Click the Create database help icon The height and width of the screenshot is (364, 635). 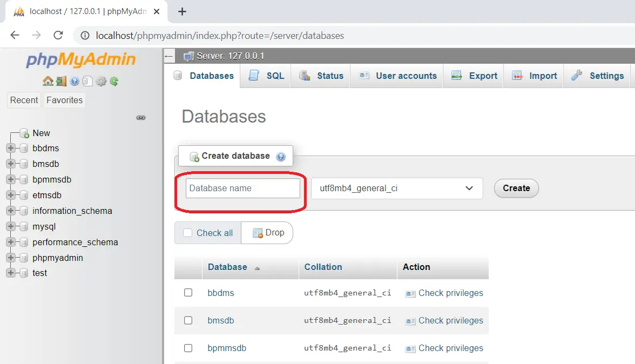point(281,157)
